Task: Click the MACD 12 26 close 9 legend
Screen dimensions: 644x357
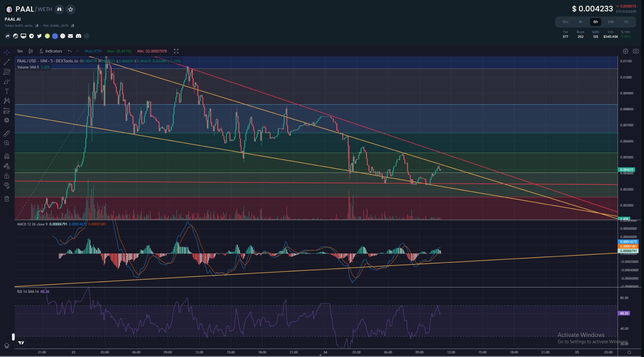Action: point(32,224)
